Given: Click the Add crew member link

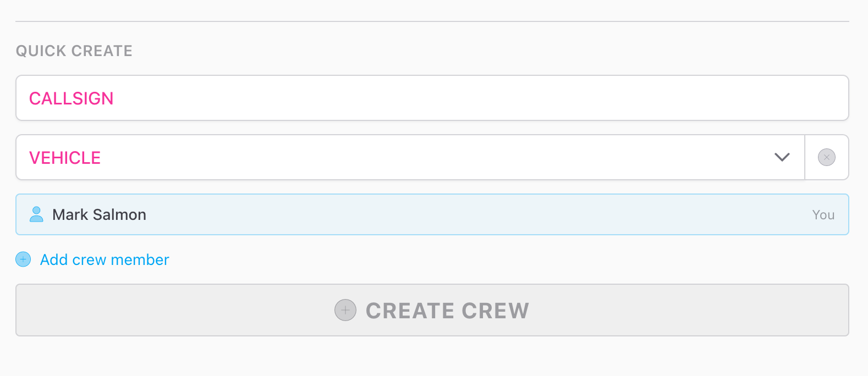Looking at the screenshot, I should (104, 259).
